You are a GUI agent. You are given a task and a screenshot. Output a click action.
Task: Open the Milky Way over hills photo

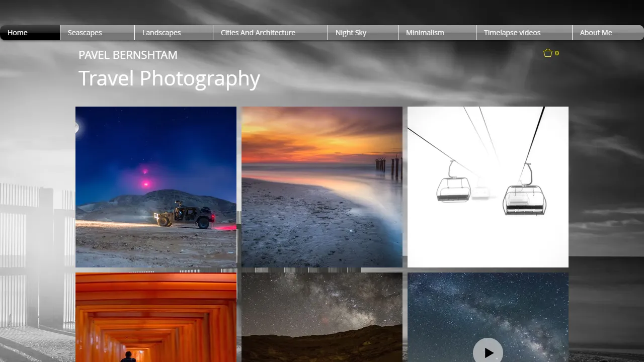tap(322, 317)
